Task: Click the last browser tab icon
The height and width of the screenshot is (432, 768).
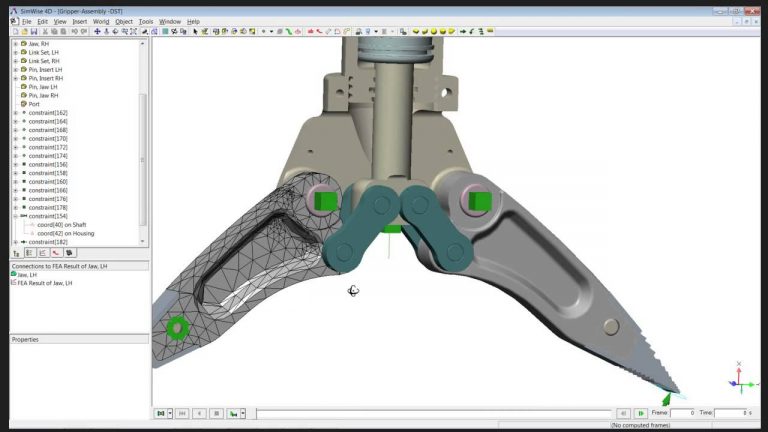Action: [69, 253]
